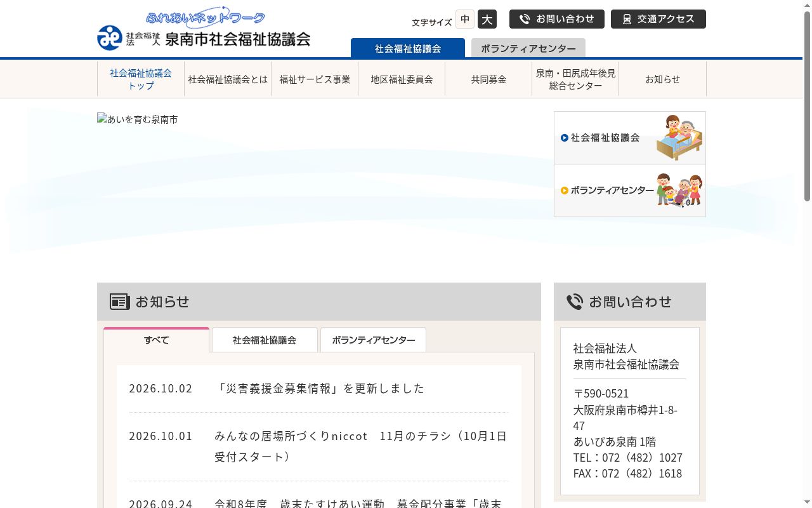Click the 2026.10.02 news date
812x508 pixels.
point(160,389)
